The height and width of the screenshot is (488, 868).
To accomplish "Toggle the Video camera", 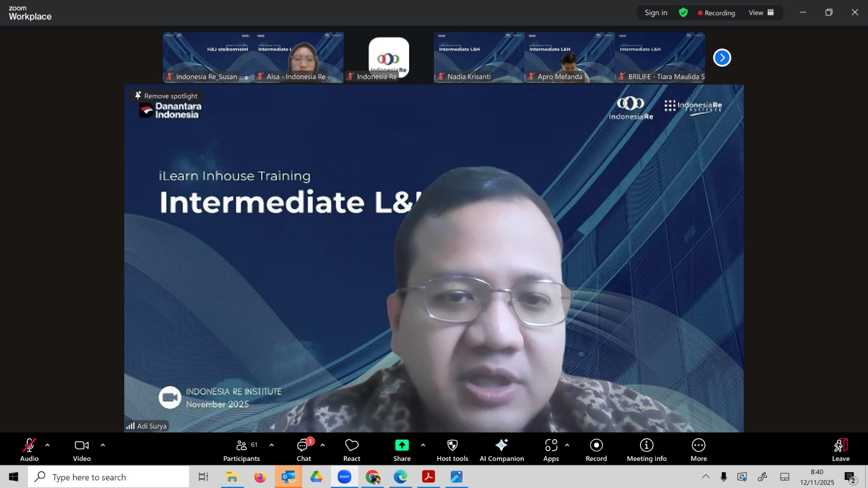I will point(82,450).
